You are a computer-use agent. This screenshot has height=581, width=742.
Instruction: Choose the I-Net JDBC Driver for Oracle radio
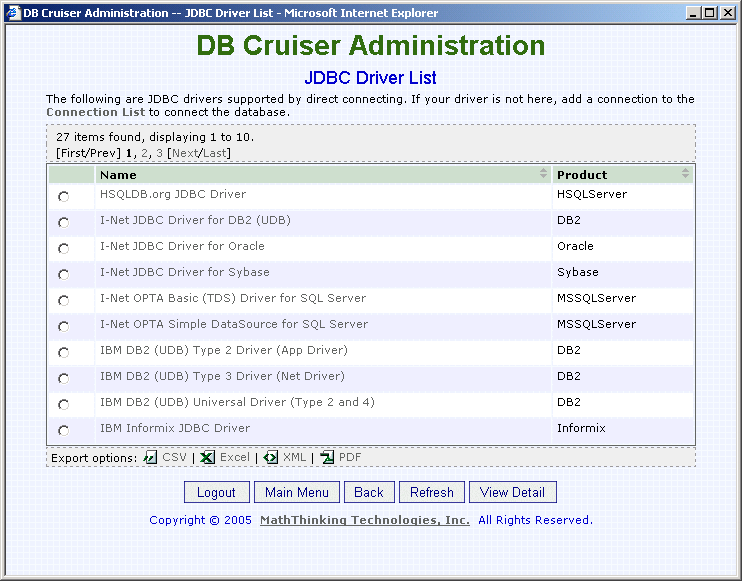point(63,248)
